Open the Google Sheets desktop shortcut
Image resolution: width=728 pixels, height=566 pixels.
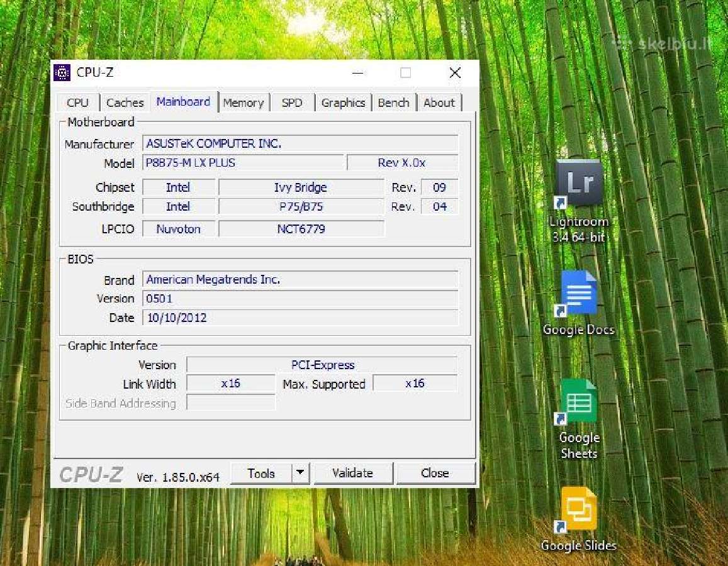[578, 418]
